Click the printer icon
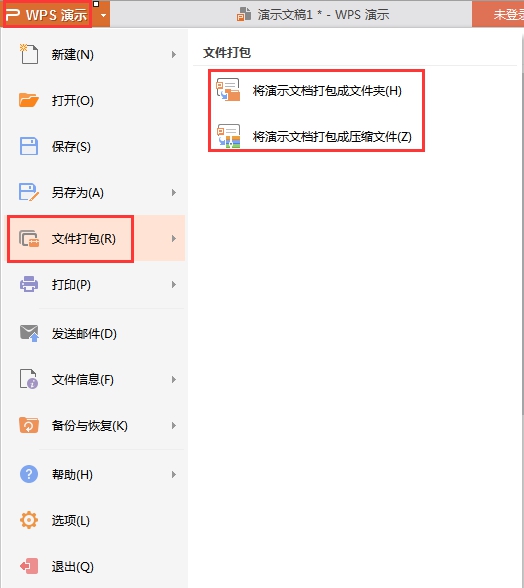The width and height of the screenshot is (524, 588). coord(29,284)
